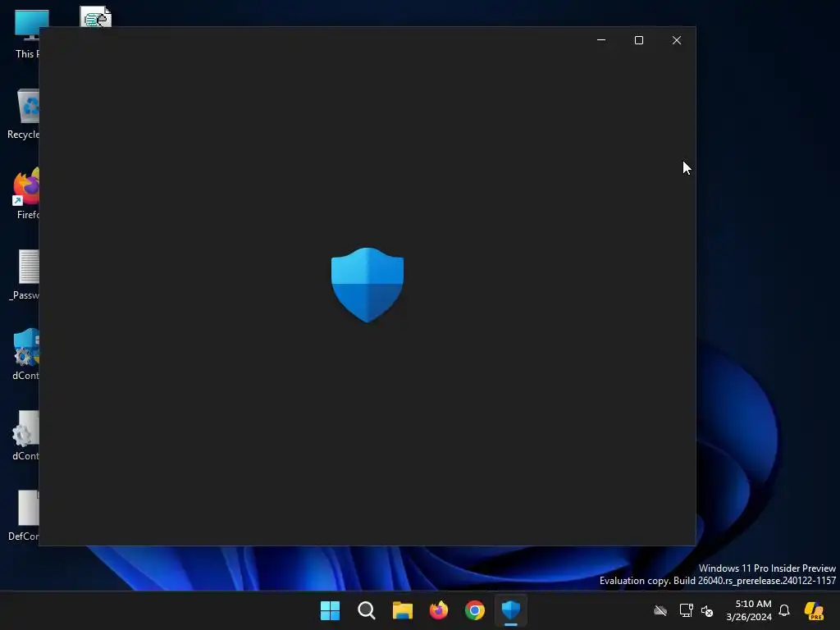Select the DefCon file on the desktop
Image resolution: width=840 pixels, height=630 pixels.
click(x=24, y=515)
